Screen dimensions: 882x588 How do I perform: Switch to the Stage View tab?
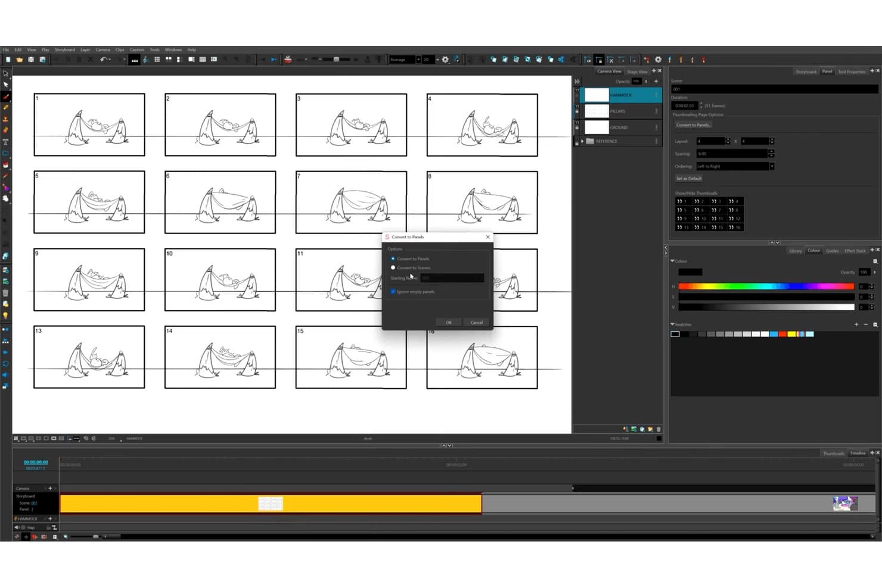tap(636, 71)
